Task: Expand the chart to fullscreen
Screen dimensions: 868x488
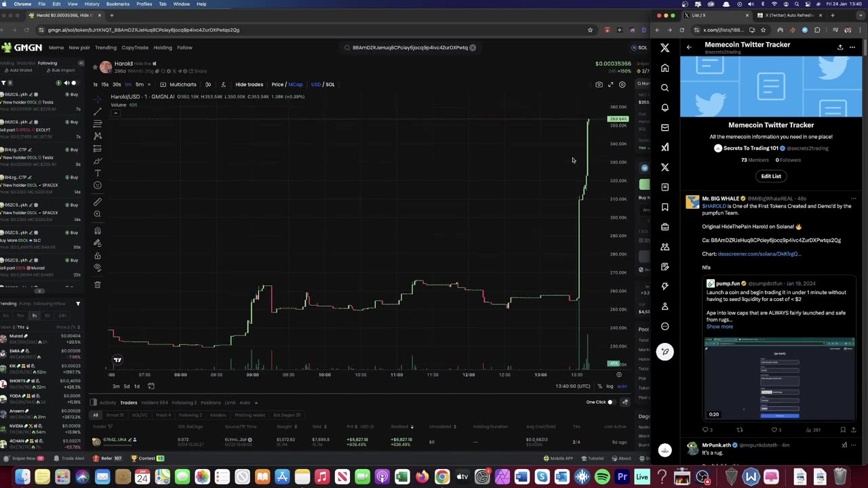Action: click(610, 85)
